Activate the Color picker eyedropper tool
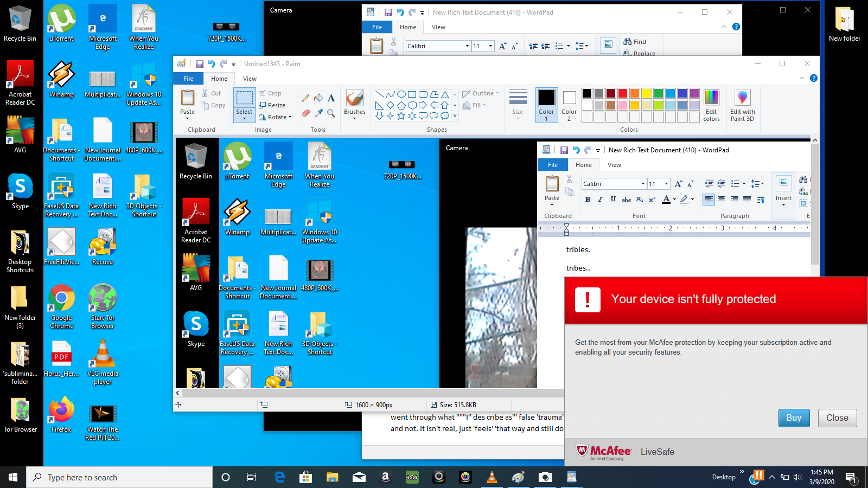The height and width of the screenshot is (488, 868). pyautogui.click(x=318, y=113)
